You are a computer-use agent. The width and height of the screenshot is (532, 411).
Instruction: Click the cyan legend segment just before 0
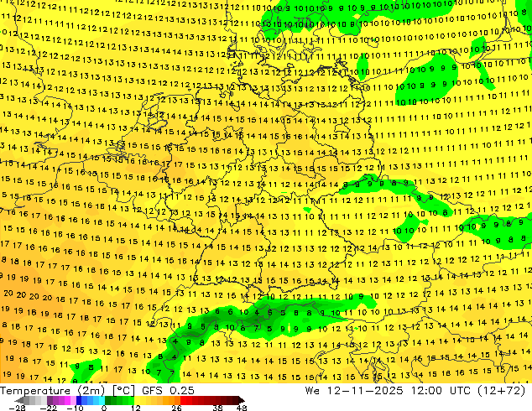(102, 400)
